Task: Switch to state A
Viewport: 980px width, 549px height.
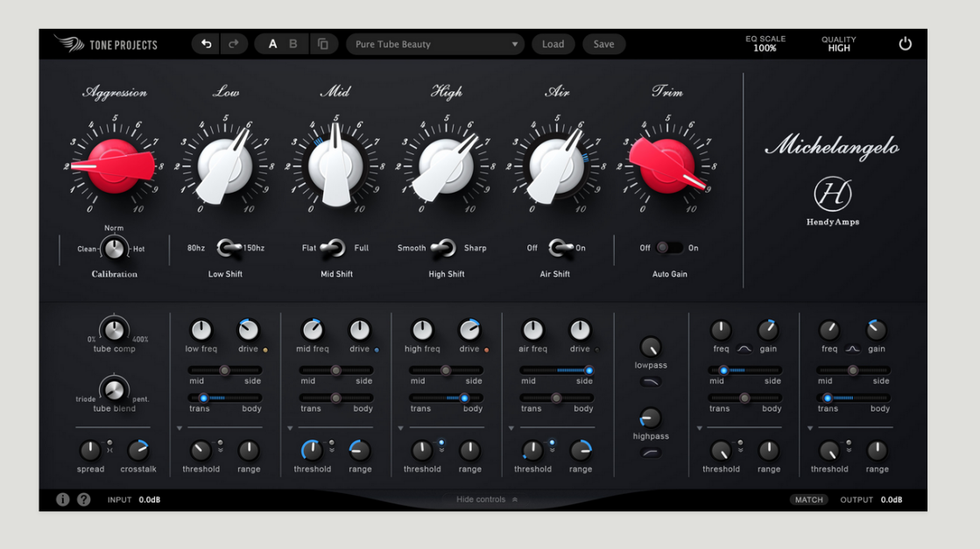Action: pyautogui.click(x=272, y=44)
